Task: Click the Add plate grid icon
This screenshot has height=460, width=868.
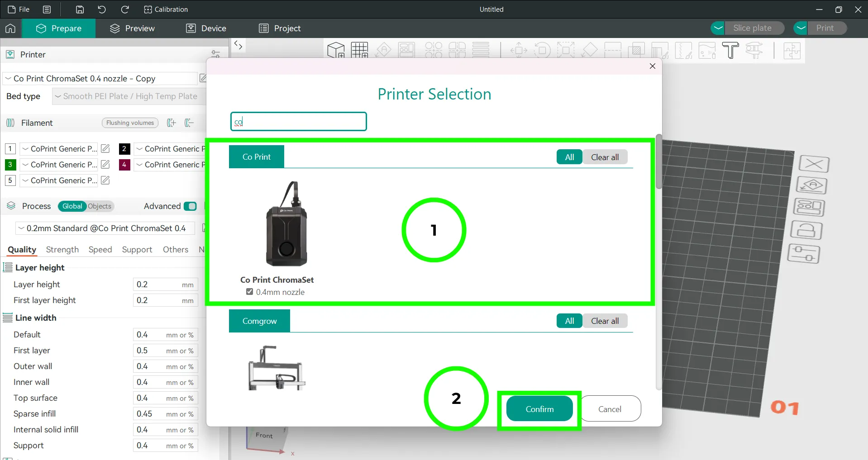Action: tap(360, 50)
